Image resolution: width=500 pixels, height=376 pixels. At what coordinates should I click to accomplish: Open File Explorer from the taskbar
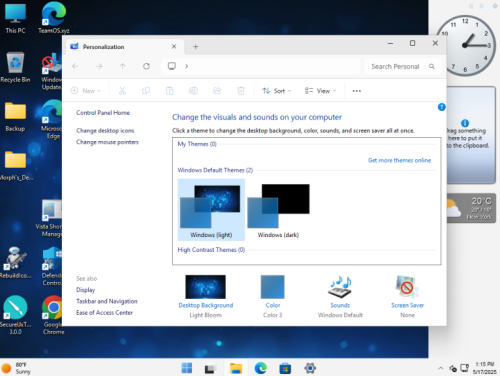(236, 368)
